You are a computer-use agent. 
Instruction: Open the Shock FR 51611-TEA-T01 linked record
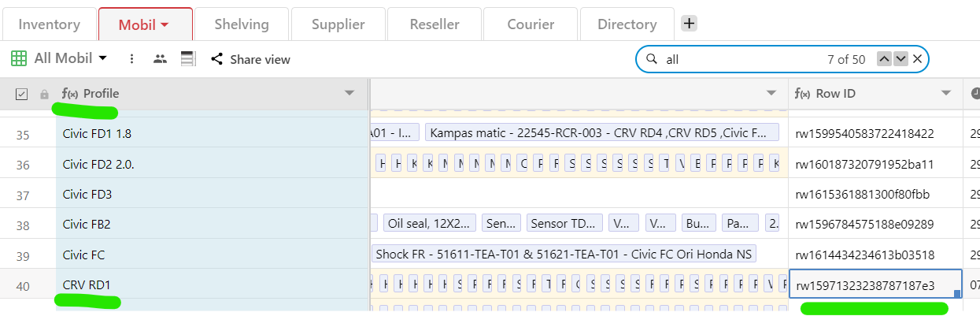click(x=564, y=255)
